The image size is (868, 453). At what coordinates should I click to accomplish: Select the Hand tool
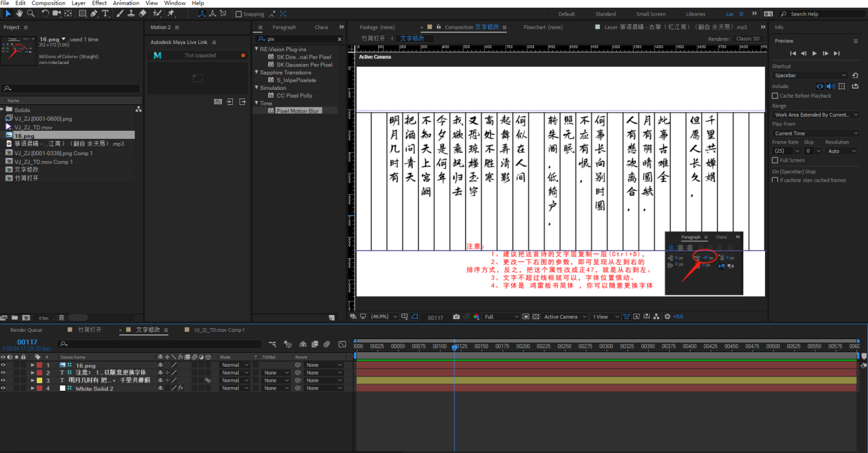20,13
